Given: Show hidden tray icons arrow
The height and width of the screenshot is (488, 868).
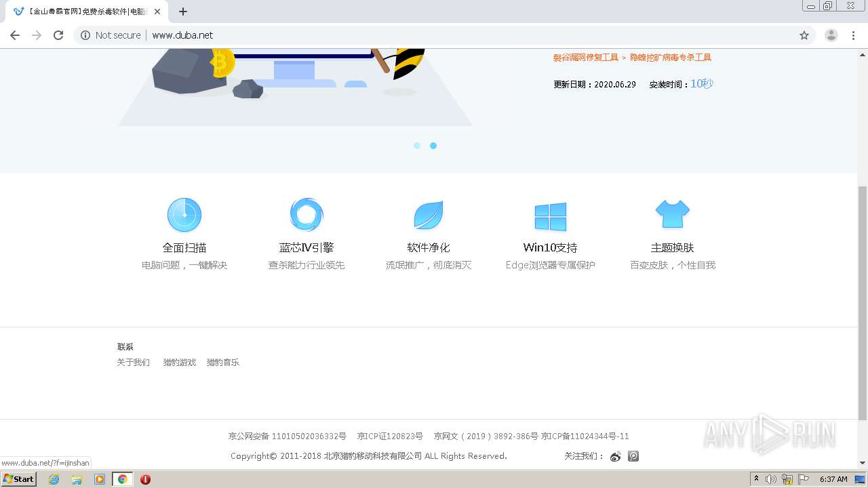Looking at the screenshot, I should [757, 479].
